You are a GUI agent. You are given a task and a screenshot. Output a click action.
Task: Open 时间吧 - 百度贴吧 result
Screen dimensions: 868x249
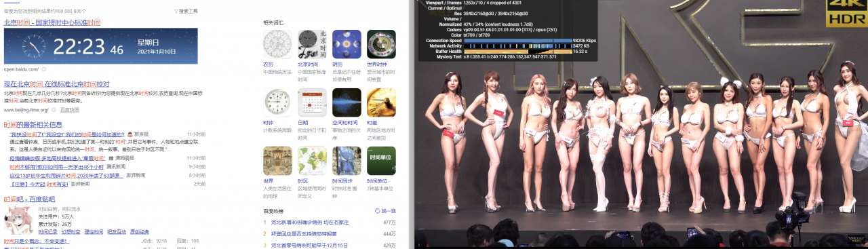(29, 199)
